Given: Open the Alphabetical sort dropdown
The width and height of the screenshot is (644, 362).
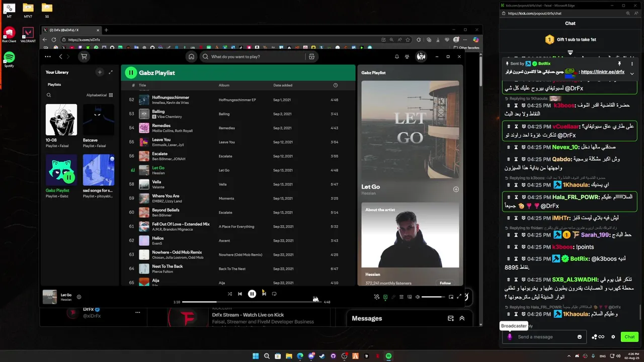Looking at the screenshot, I should pos(100,95).
